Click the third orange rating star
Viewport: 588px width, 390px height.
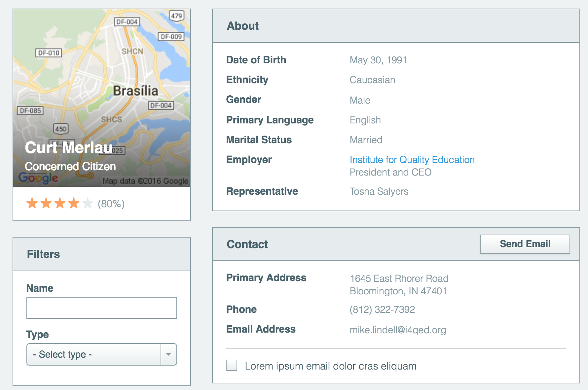[x=60, y=203]
